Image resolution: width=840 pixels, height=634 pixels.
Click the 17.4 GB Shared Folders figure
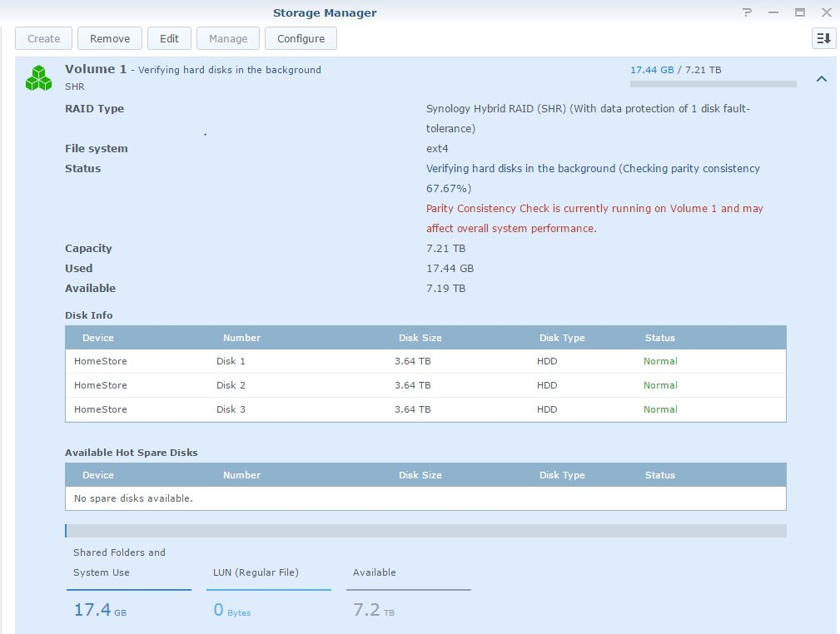click(100, 610)
